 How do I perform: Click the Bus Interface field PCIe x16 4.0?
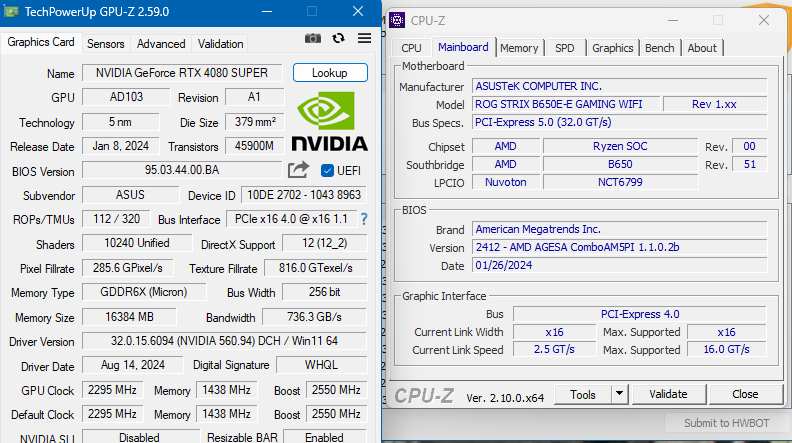click(291, 219)
